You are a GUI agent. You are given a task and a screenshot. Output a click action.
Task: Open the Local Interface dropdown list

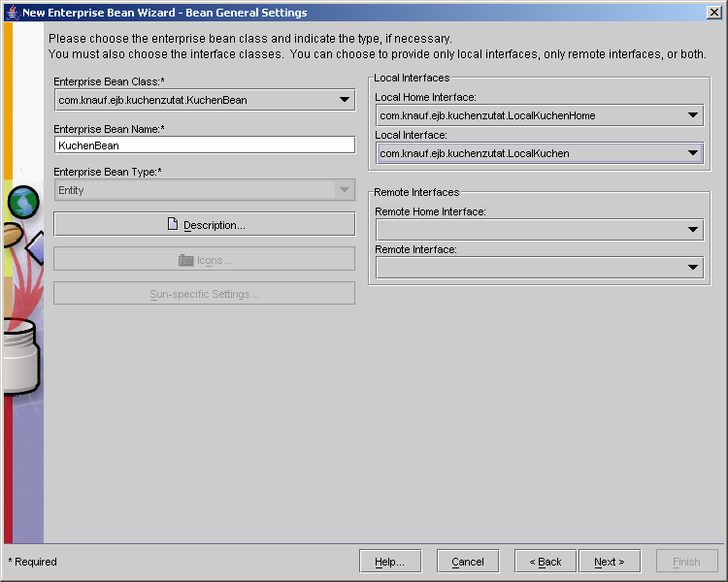click(693, 153)
